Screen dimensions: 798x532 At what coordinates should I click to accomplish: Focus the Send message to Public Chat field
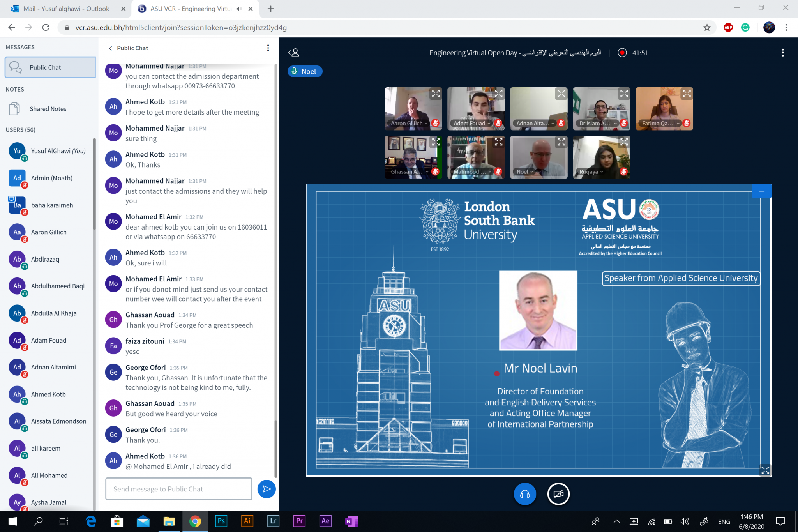[x=179, y=489]
